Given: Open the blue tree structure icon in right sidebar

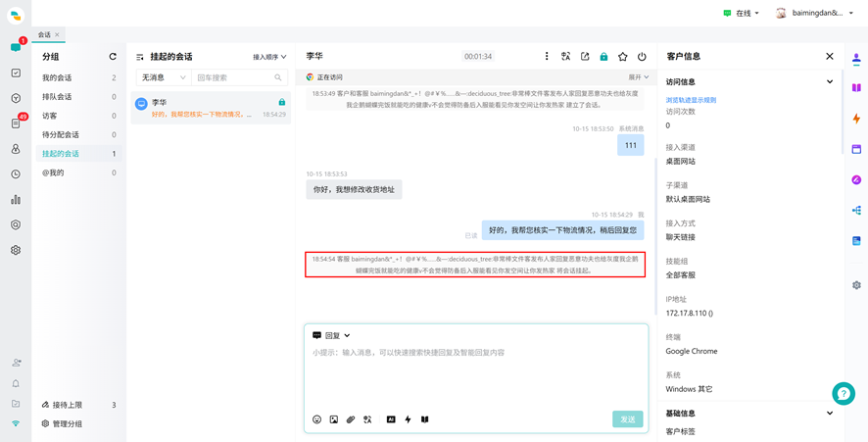Looking at the screenshot, I should [x=856, y=210].
